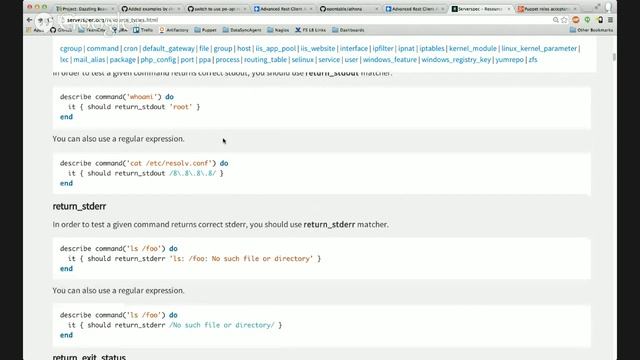Expand the DataSyncAgent bookmarks folder
The height and width of the screenshot is (360, 640).
point(242,30)
